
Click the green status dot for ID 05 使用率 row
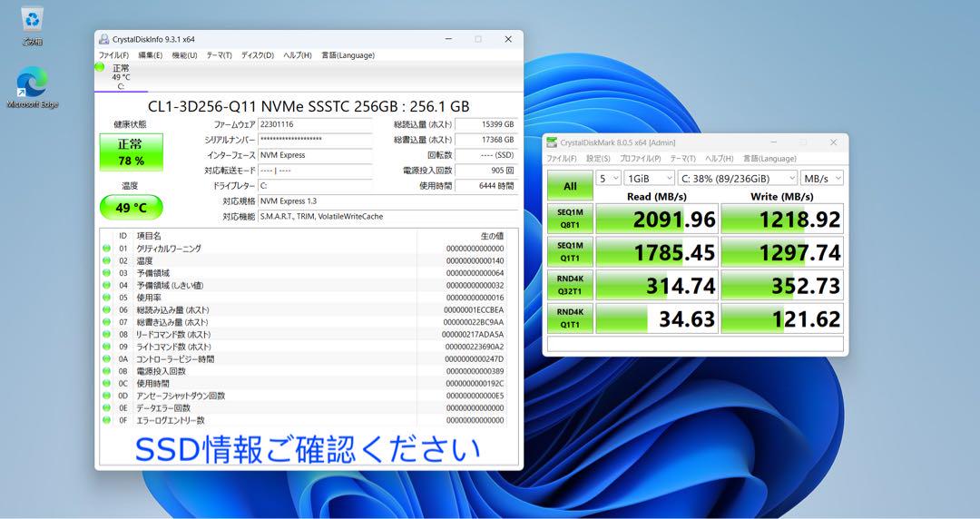click(107, 298)
